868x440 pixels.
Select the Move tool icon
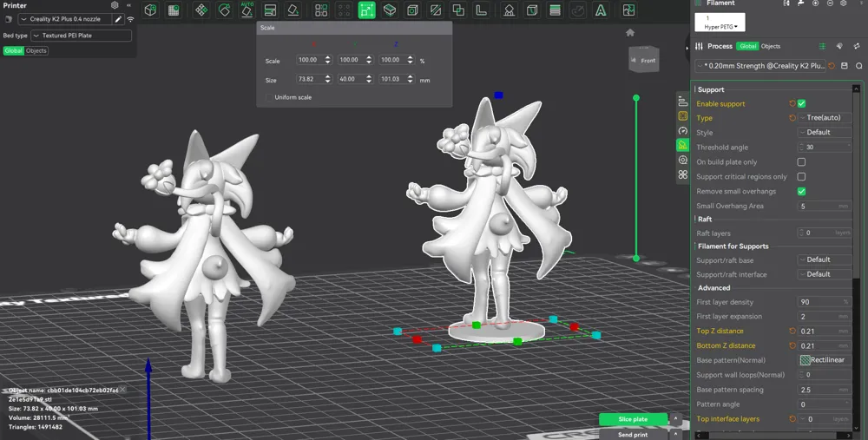coord(201,10)
